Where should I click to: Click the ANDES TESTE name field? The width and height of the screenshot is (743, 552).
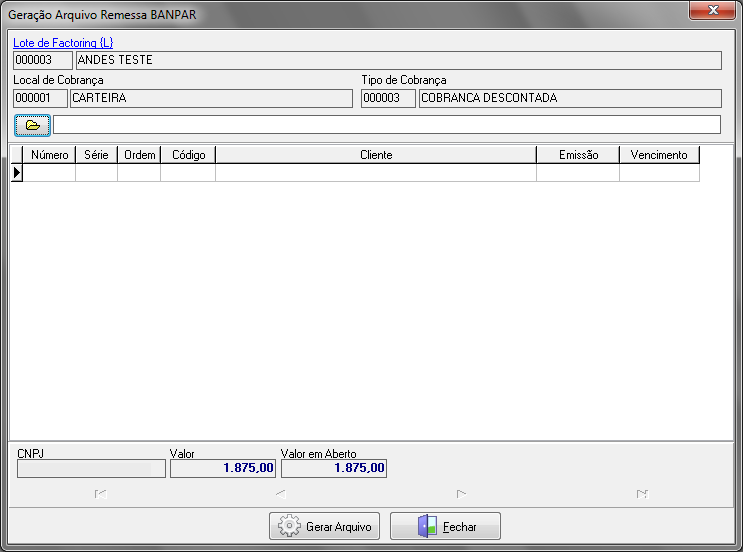[399, 60]
